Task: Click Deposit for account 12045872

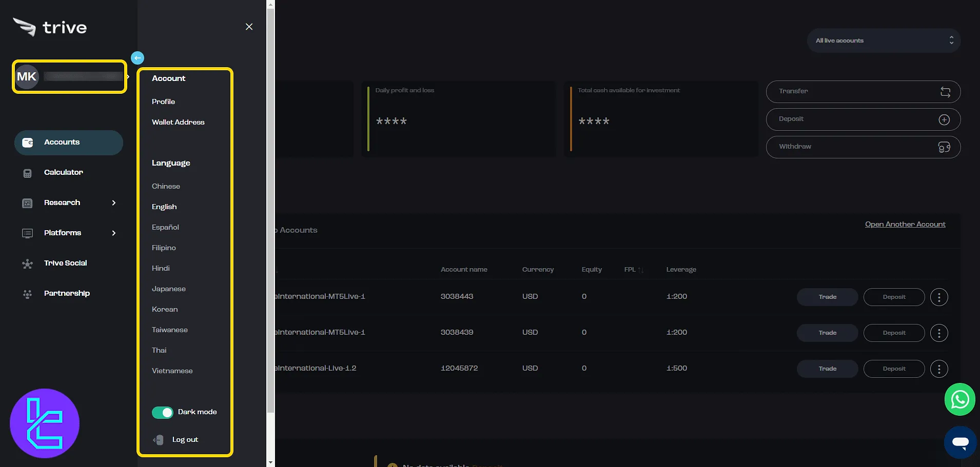Action: coord(894,369)
